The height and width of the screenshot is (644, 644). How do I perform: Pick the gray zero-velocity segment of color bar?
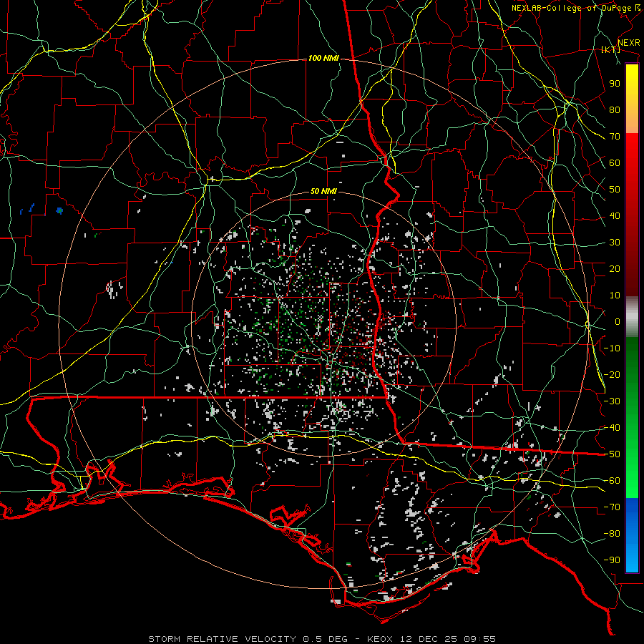(632, 317)
